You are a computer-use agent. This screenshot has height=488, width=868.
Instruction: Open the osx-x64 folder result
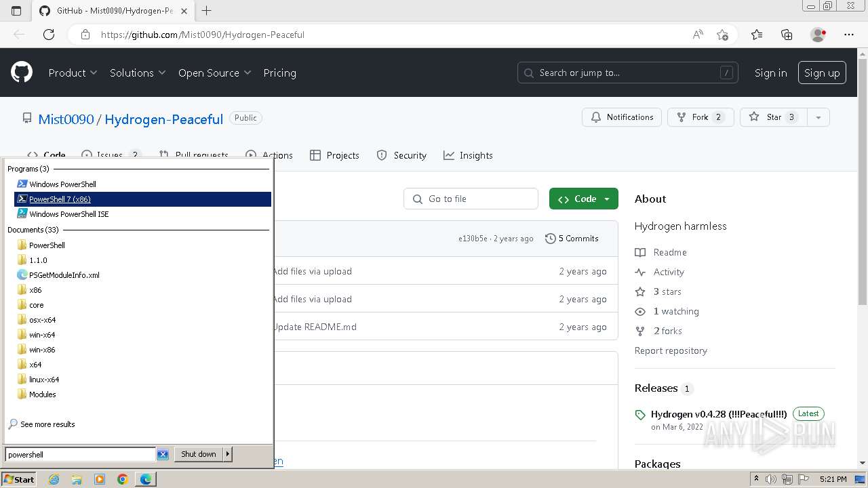click(x=43, y=320)
